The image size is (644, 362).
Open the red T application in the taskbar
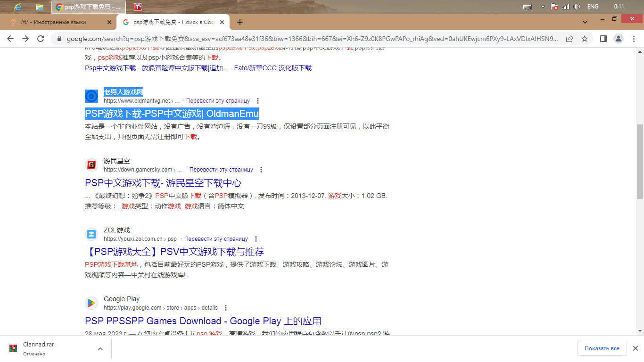click(x=138, y=7)
